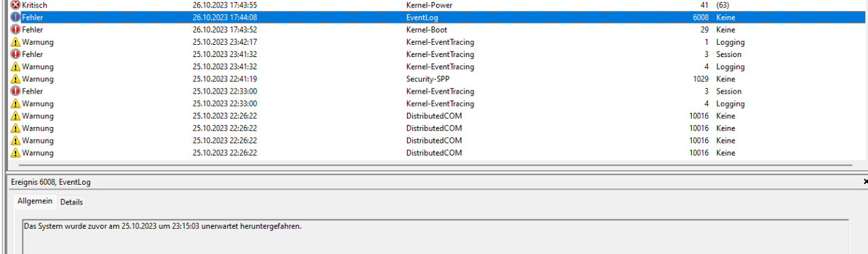This screenshot has height=254, width=868.
Task: Select the date '26.10.2023 17:43:55'
Action: point(224,5)
